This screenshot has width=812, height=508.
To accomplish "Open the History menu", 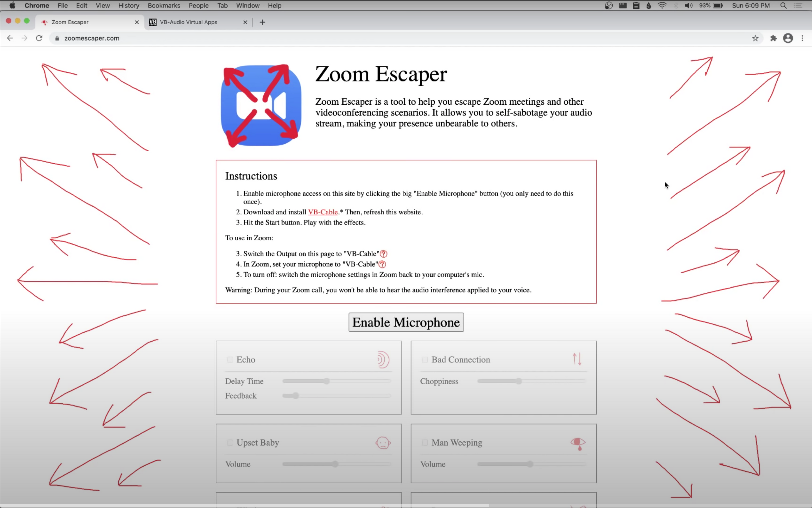I will coord(128,5).
